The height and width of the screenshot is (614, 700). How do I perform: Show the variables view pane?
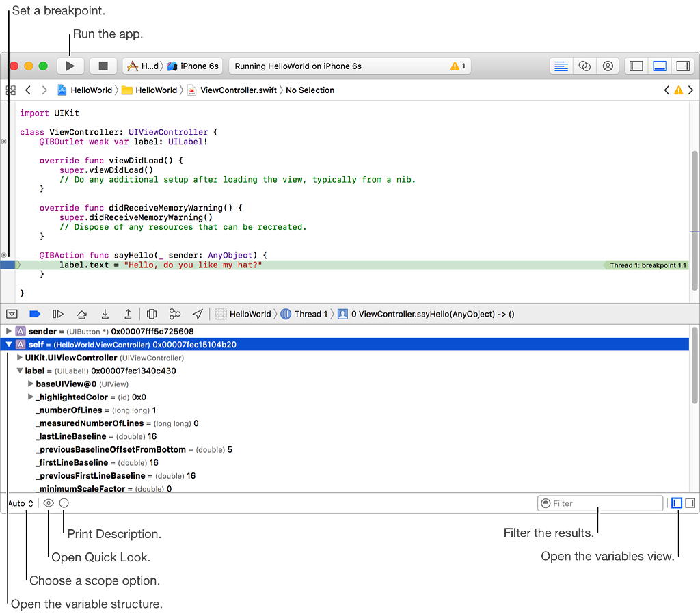pos(677,503)
